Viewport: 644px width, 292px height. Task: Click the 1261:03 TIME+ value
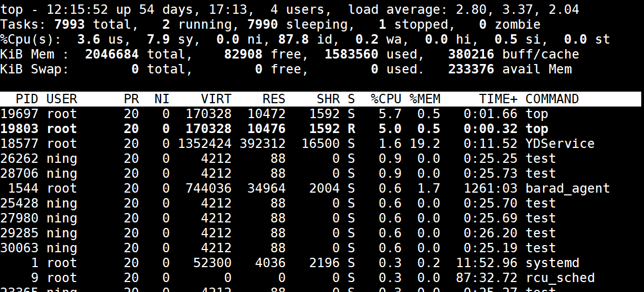click(491, 189)
